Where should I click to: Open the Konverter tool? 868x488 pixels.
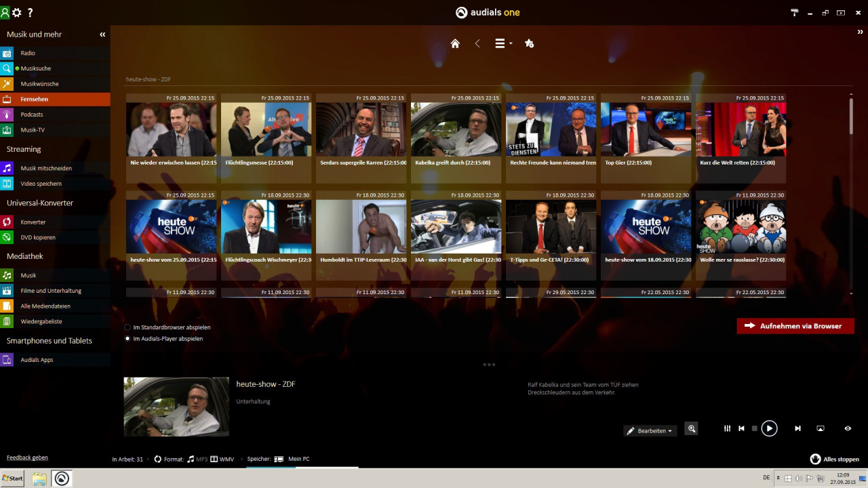tap(55, 222)
